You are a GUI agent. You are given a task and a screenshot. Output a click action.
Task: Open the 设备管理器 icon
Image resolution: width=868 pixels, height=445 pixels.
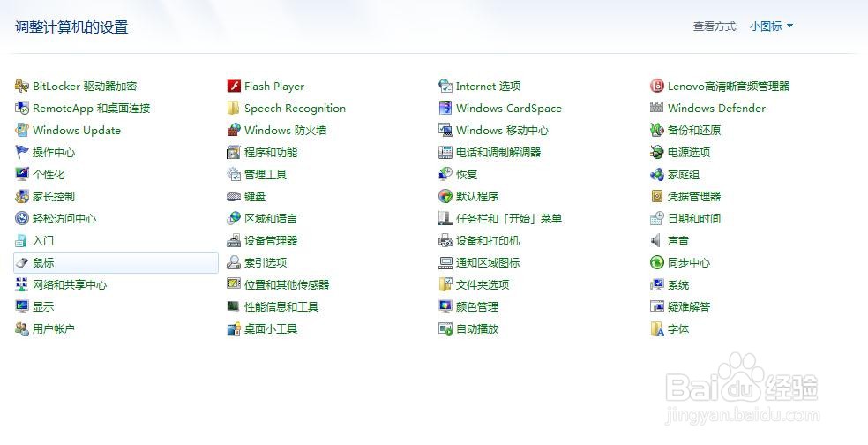coord(234,240)
